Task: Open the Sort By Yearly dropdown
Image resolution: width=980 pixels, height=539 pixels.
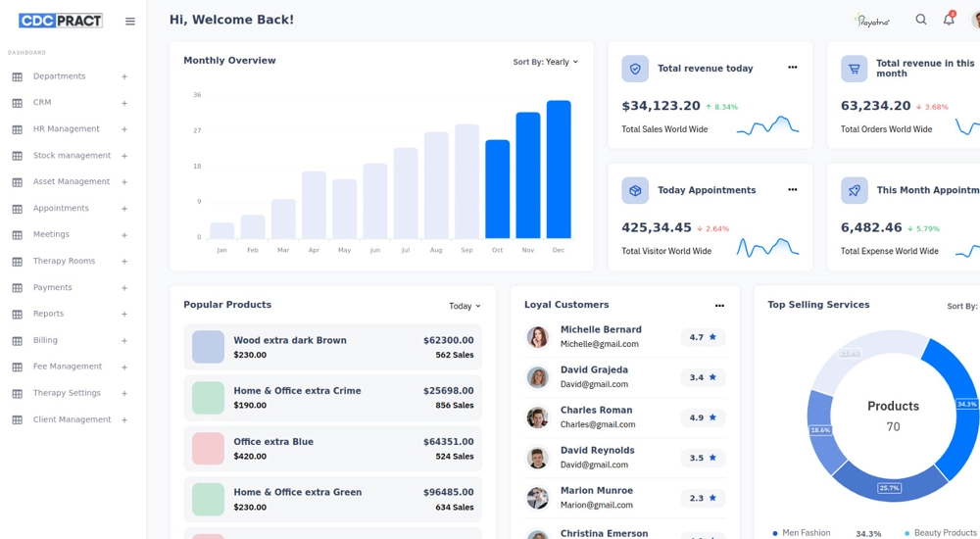Action: point(546,62)
